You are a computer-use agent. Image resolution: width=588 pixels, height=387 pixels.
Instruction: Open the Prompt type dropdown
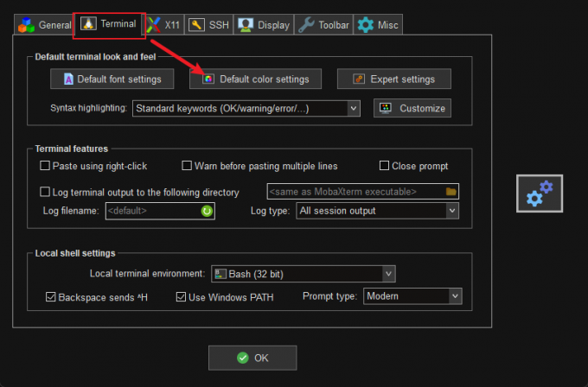pyautogui.click(x=412, y=296)
